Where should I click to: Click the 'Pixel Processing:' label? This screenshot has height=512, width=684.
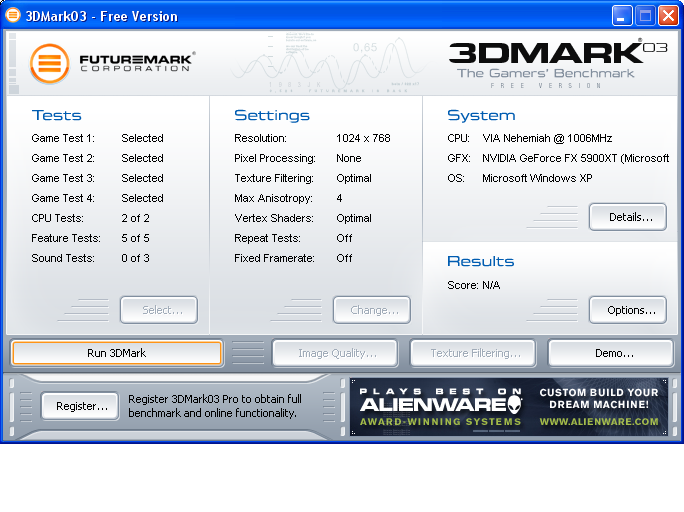coord(275,158)
